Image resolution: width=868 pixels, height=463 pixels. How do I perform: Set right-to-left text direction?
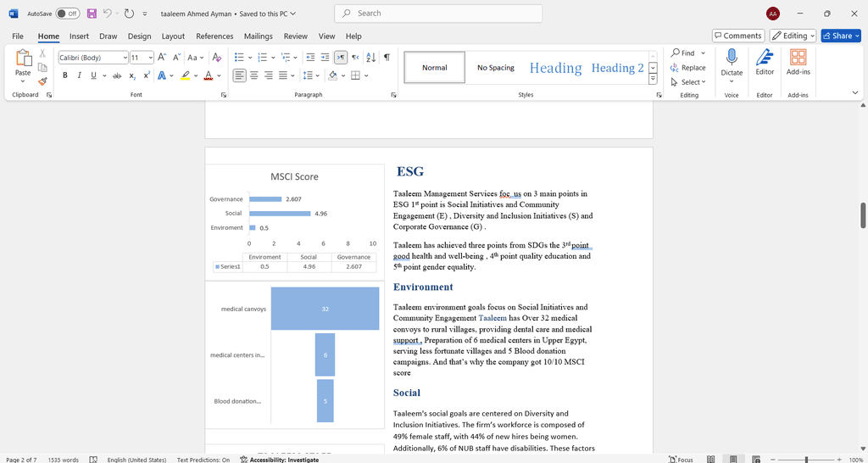(x=355, y=57)
